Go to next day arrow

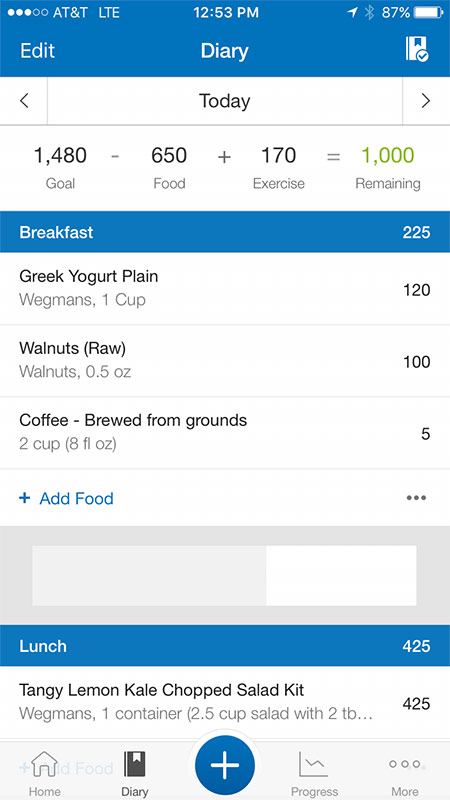426,101
